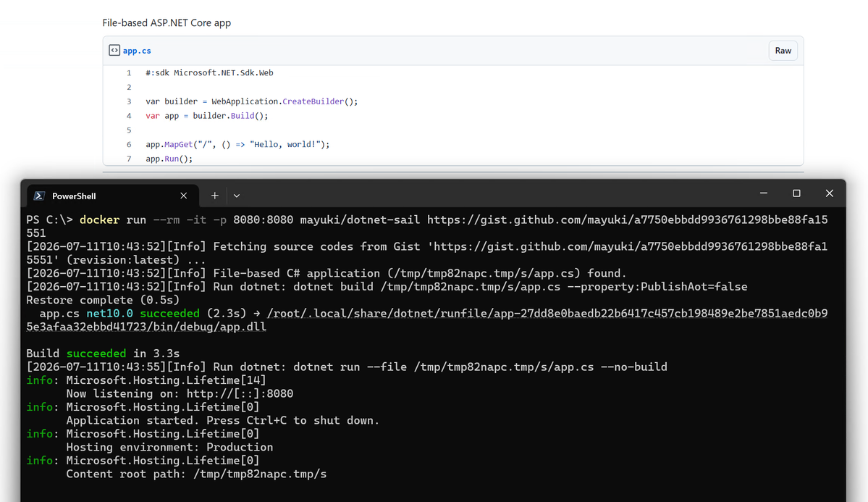868x502 pixels.
Task: Click 'Restore complete (0.5s)' line
Action: 103,301
